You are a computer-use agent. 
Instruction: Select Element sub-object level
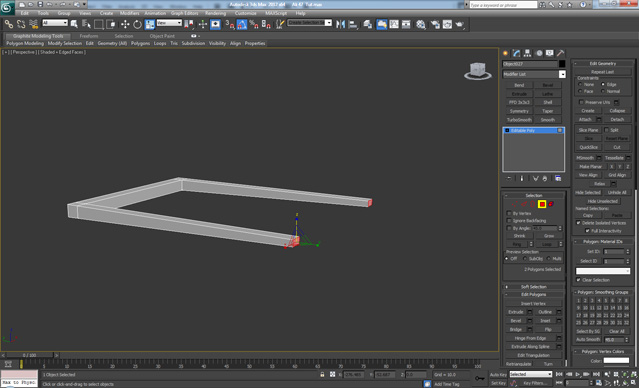(551, 204)
